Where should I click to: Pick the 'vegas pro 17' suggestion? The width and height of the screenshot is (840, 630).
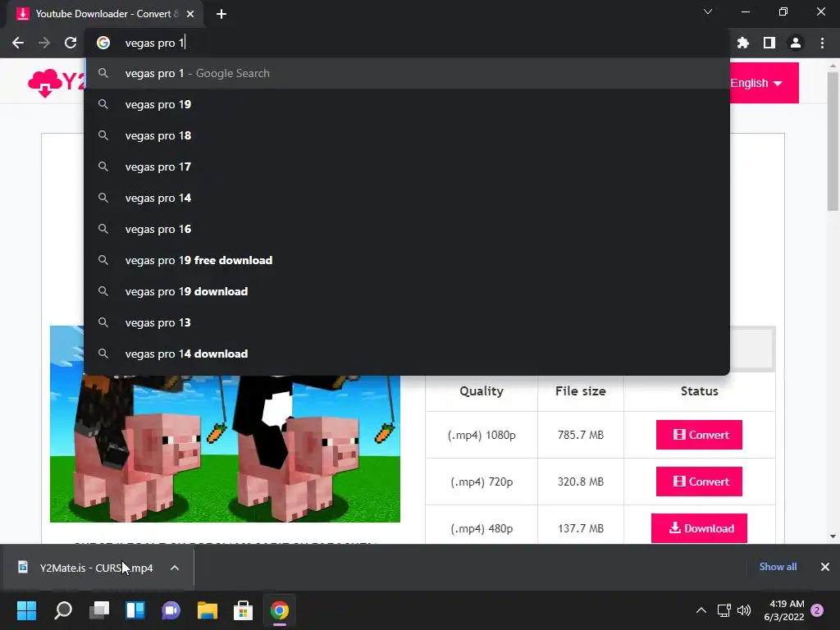click(407, 167)
